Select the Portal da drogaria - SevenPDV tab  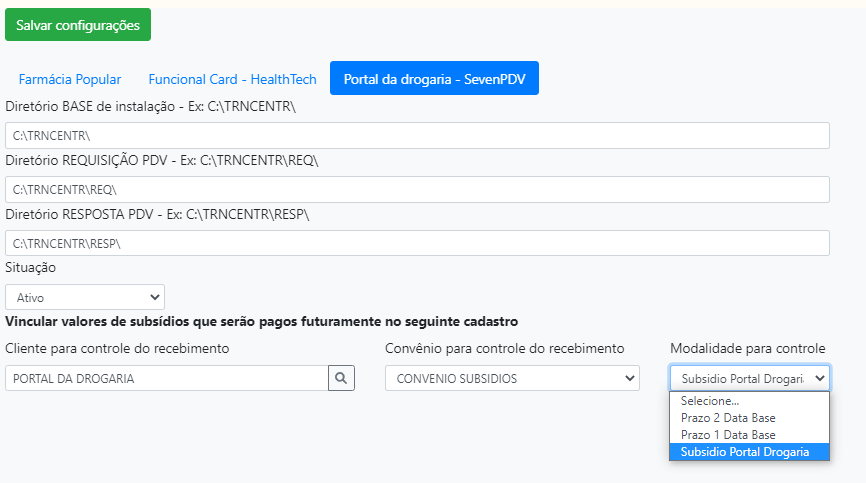[434, 79]
